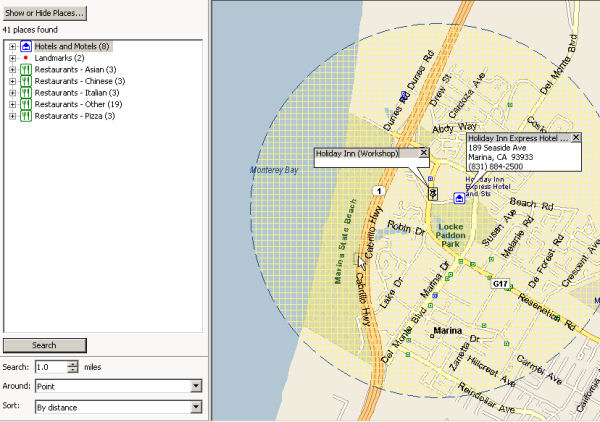
Task: Select Restaurants - Asian (3) row
Action: (x=75, y=70)
